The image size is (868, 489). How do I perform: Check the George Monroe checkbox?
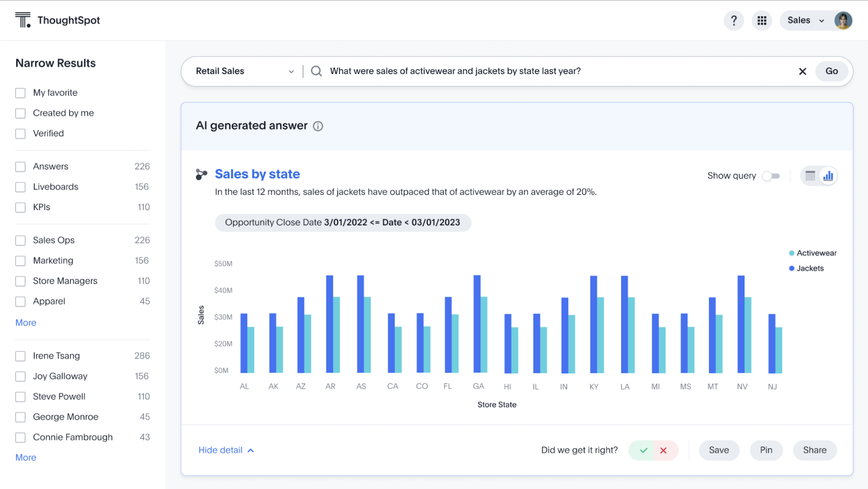[20, 417]
